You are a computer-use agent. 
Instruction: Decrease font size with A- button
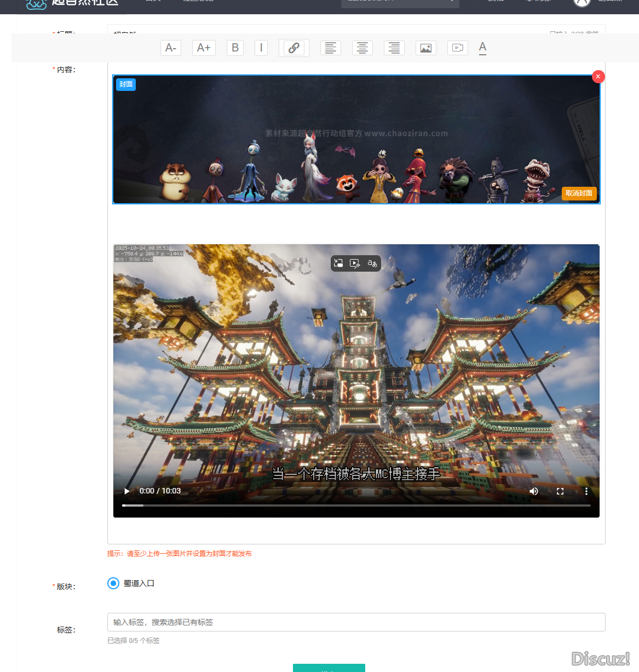pos(171,48)
